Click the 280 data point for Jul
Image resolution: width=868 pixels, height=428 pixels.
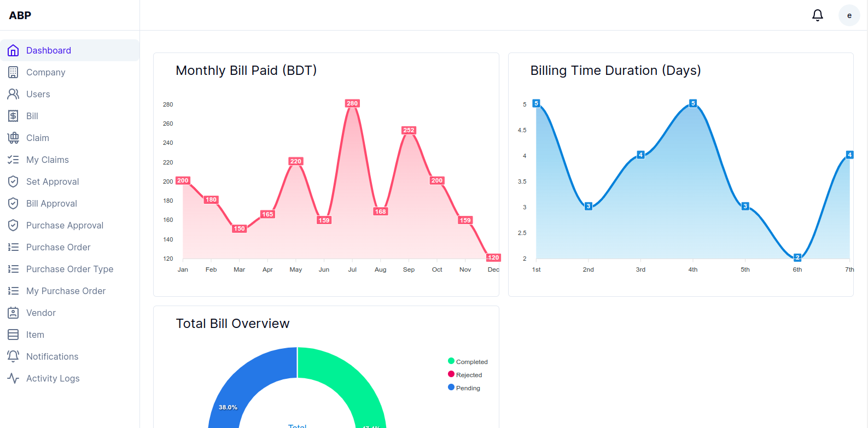pos(352,103)
